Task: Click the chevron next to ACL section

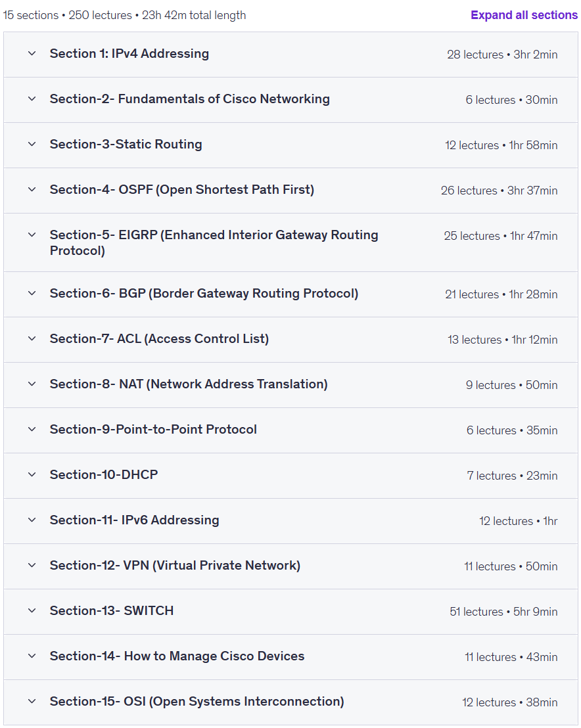Action: (x=32, y=339)
